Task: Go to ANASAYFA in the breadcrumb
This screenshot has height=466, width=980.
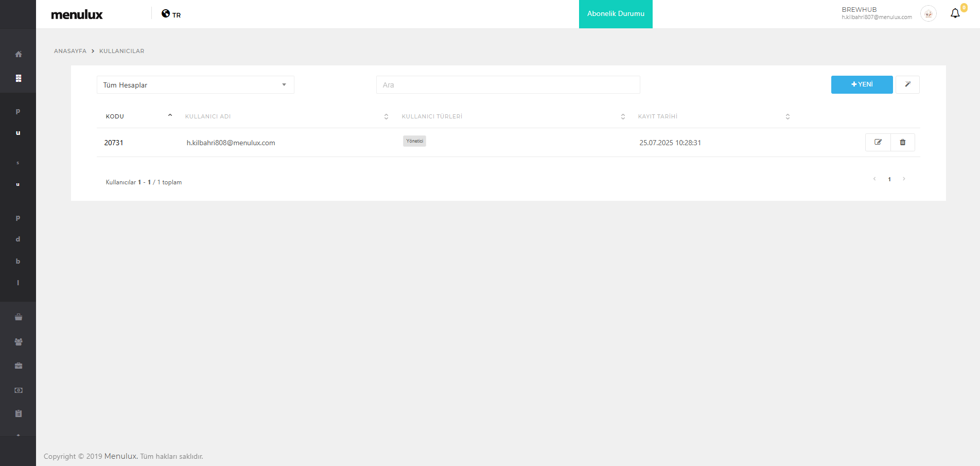Action: [70, 51]
